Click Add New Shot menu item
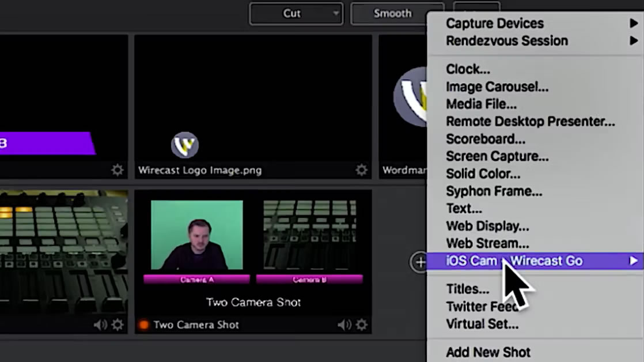644x362 pixels. (488, 352)
